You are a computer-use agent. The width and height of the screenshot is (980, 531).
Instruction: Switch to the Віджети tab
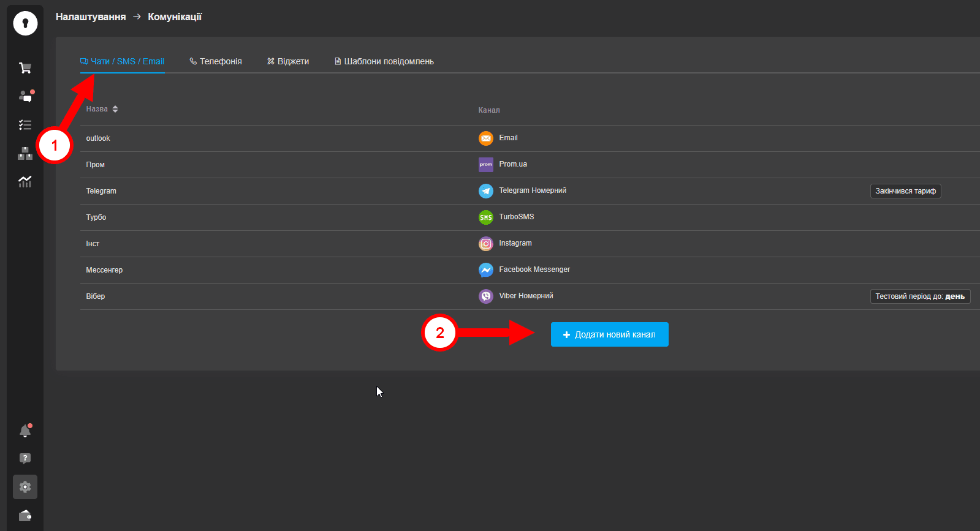point(288,61)
